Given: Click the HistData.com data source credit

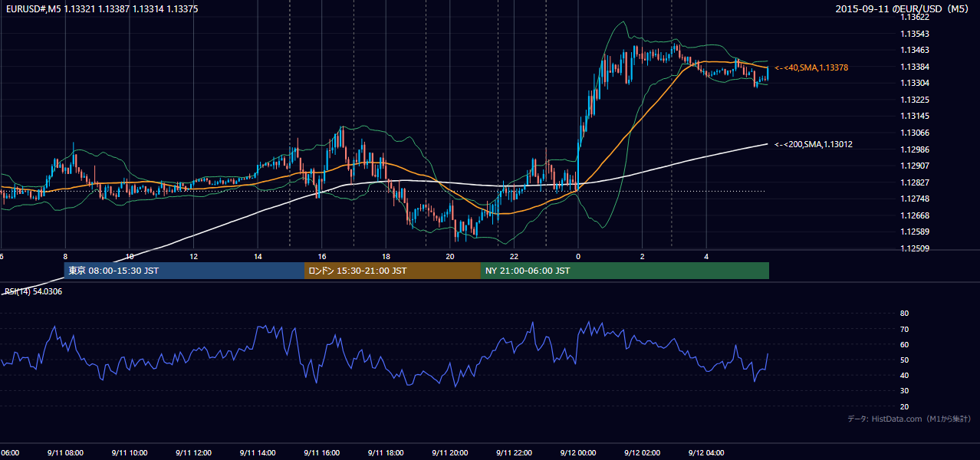Looking at the screenshot, I should 909,419.
